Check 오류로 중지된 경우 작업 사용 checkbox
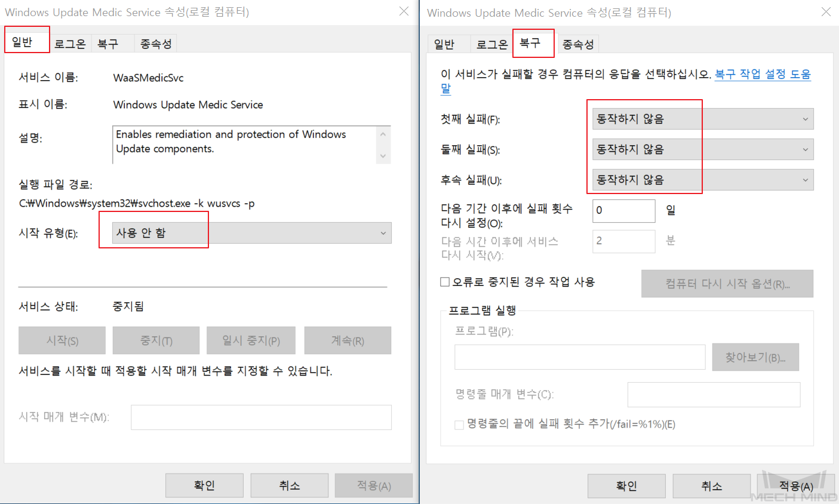839x504 pixels. [445, 282]
